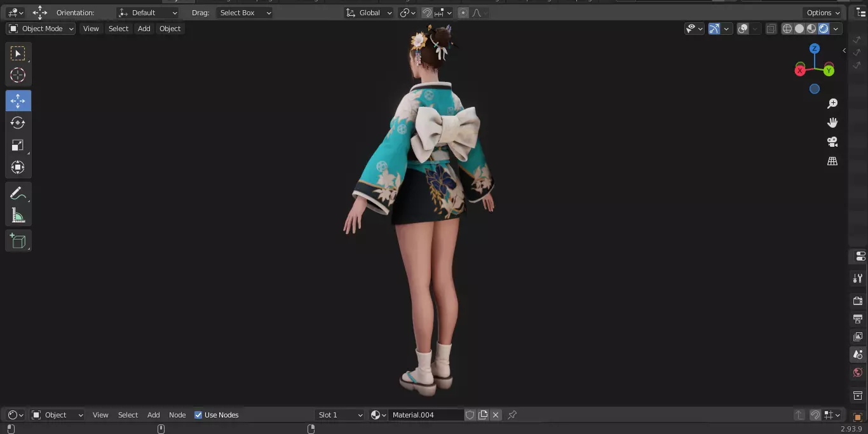Viewport: 868px width, 434px height.
Task: Toggle snapping magnet in viewport header
Action: tap(427, 13)
